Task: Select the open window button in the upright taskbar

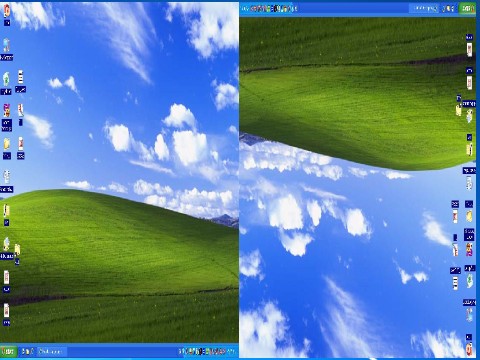Action: pyautogui.click(x=52, y=351)
